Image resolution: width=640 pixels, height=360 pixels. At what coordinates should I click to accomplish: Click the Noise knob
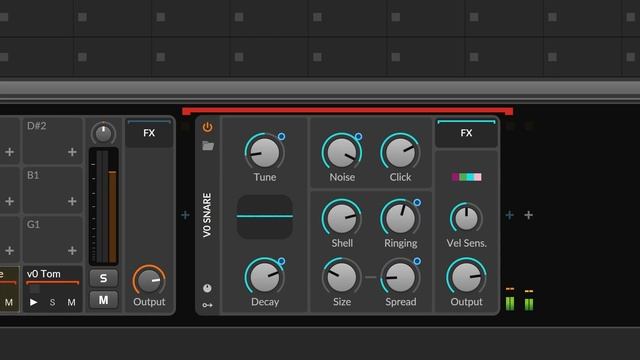[x=342, y=153]
